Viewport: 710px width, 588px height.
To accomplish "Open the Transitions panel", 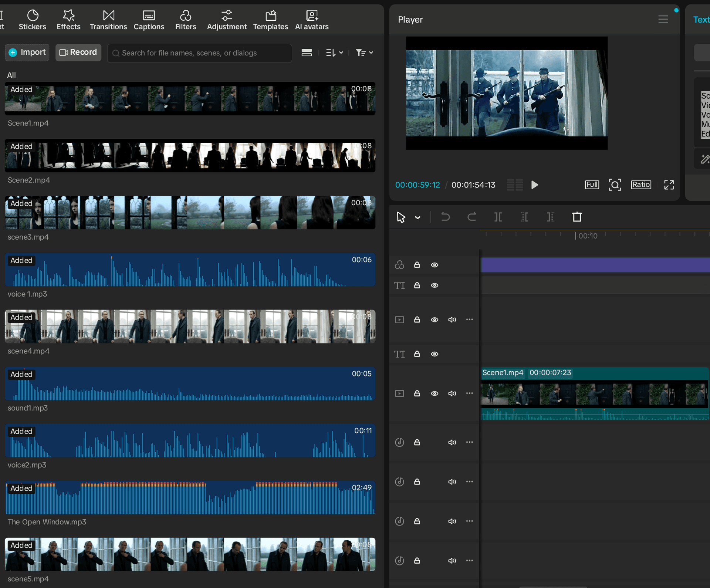I will click(x=108, y=20).
